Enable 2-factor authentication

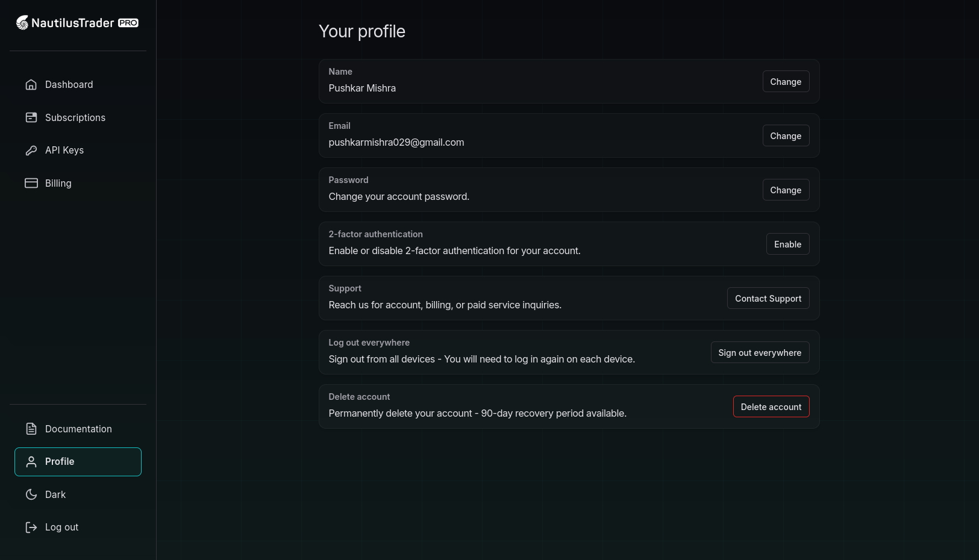[787, 244]
